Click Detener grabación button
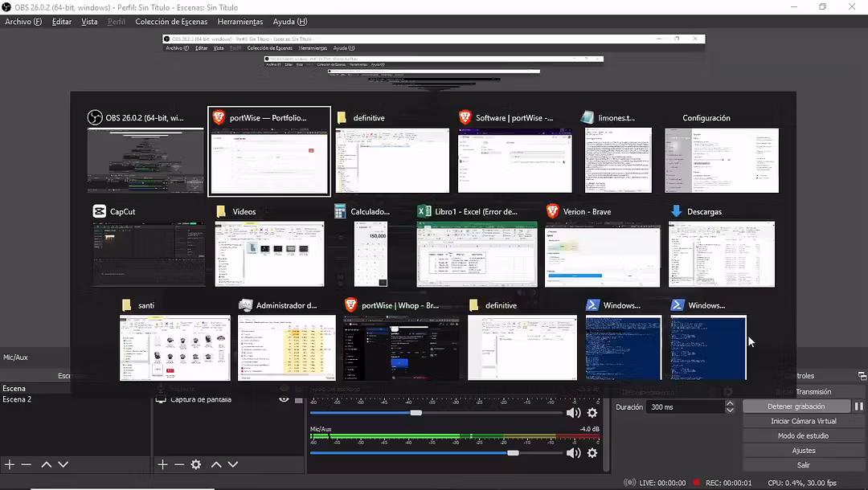 (796, 406)
